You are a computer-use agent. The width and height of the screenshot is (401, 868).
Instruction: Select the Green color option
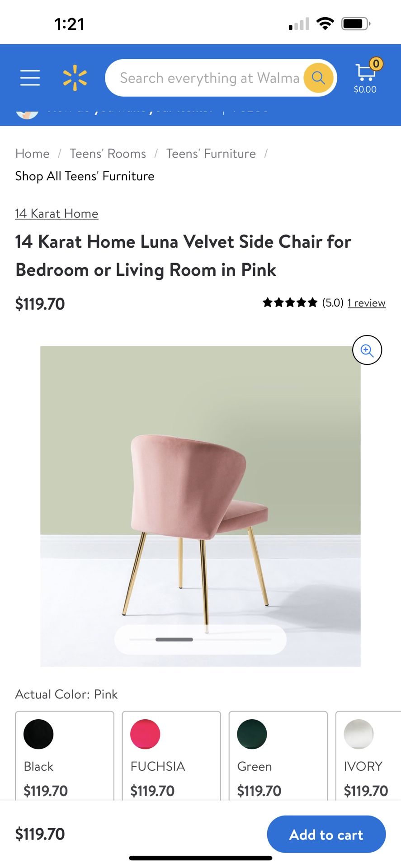point(278,755)
